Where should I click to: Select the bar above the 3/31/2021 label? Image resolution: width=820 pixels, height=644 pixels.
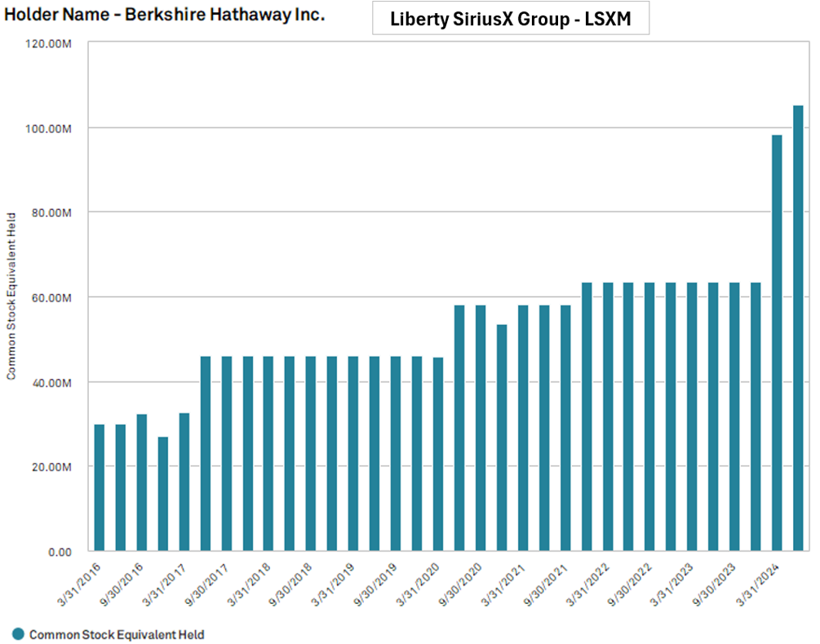(523, 428)
